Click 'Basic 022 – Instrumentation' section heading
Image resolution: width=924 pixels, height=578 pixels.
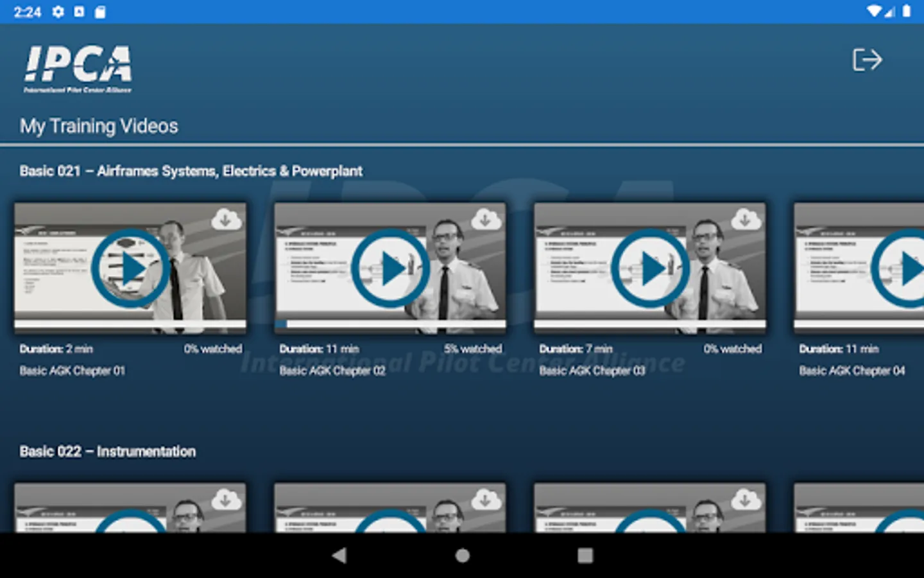click(x=107, y=451)
